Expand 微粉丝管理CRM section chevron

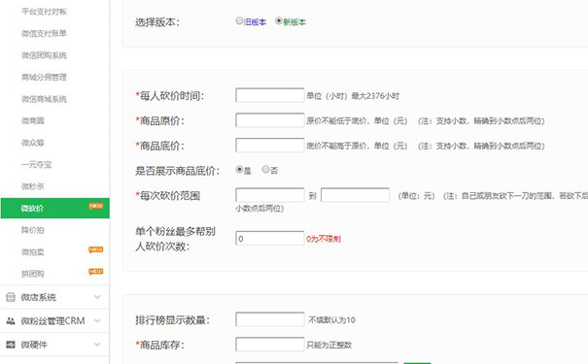pos(97,320)
